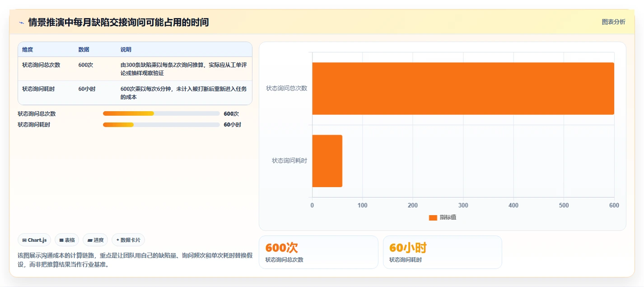Viewport: 644px width, 287px height.
Task: Click the description starting 600次乘以每次6分钟
Action: pos(184,93)
